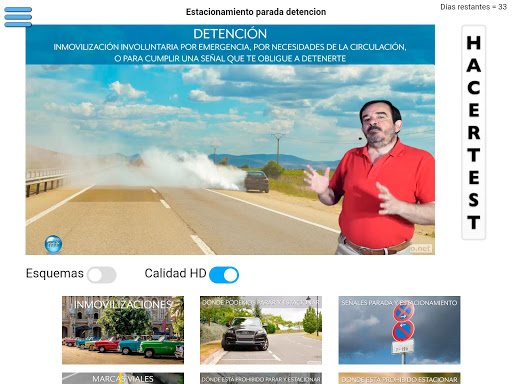The image size is (512, 384).
Task: Open the hamburger menu
Action: pyautogui.click(x=18, y=17)
